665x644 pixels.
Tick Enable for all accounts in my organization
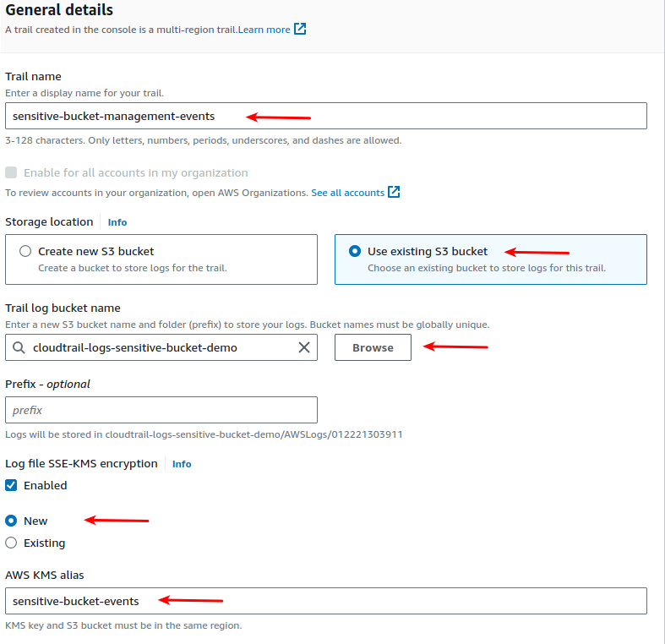tap(11, 172)
